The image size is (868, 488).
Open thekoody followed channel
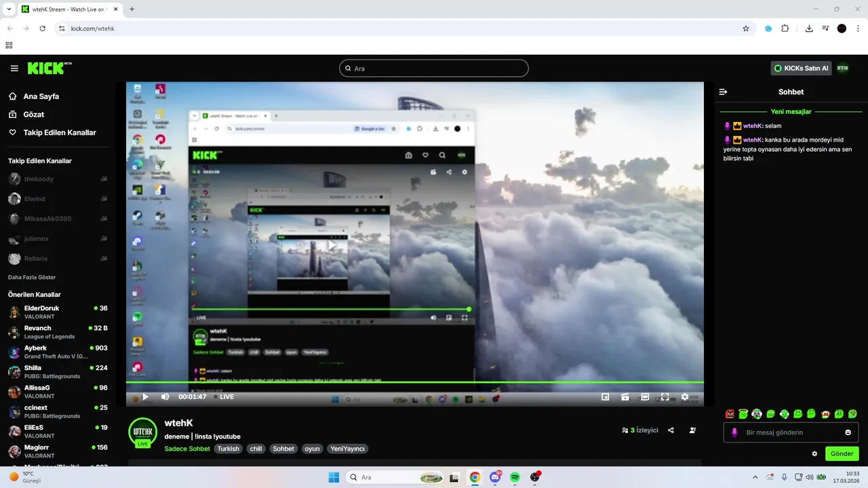point(58,179)
